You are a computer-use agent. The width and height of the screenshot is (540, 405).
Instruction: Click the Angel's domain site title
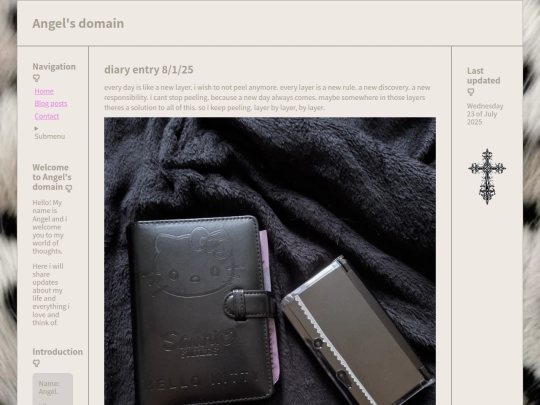(78, 23)
